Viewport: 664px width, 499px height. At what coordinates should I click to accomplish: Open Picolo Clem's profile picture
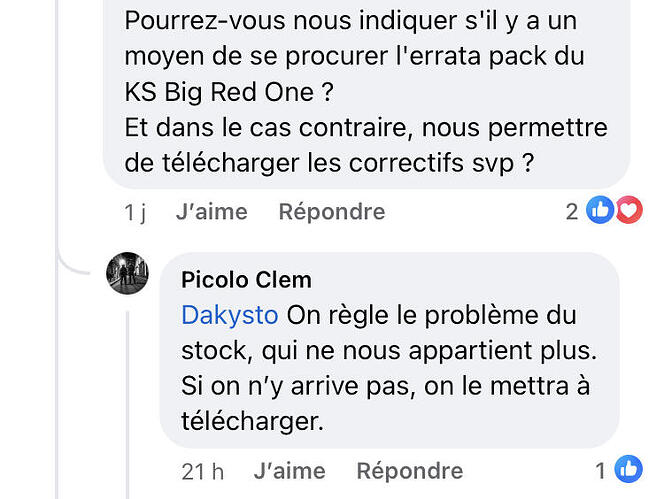pyautogui.click(x=127, y=273)
